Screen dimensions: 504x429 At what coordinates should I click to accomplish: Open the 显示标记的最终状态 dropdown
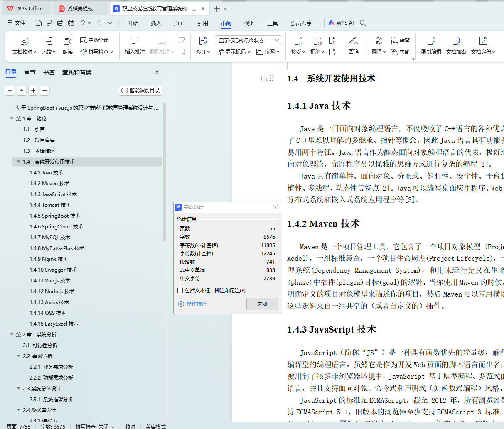click(248, 40)
